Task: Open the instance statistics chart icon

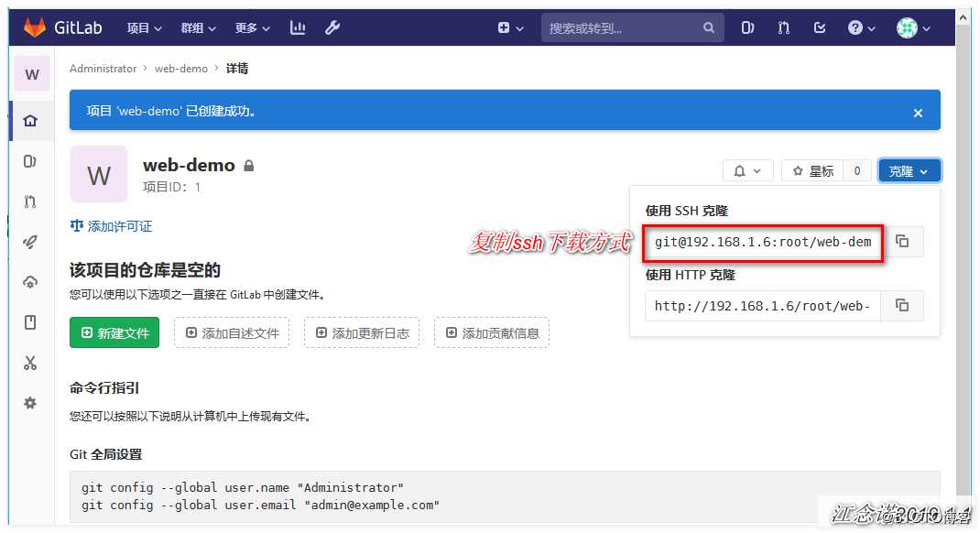Action: pyautogui.click(x=298, y=27)
